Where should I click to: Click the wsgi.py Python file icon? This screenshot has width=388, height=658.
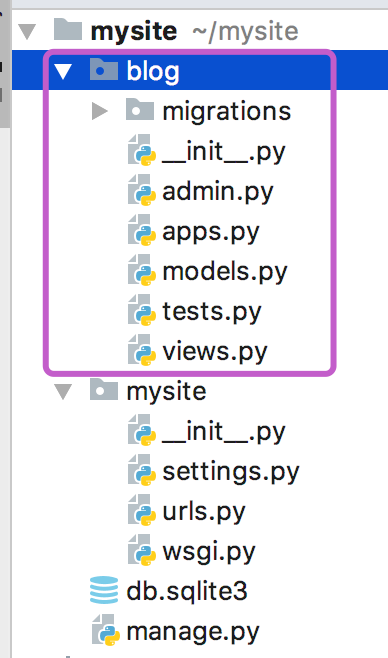click(x=142, y=550)
